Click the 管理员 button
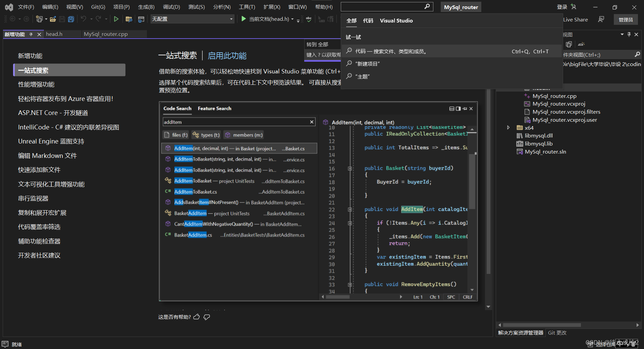644x349 pixels. pyautogui.click(x=626, y=20)
